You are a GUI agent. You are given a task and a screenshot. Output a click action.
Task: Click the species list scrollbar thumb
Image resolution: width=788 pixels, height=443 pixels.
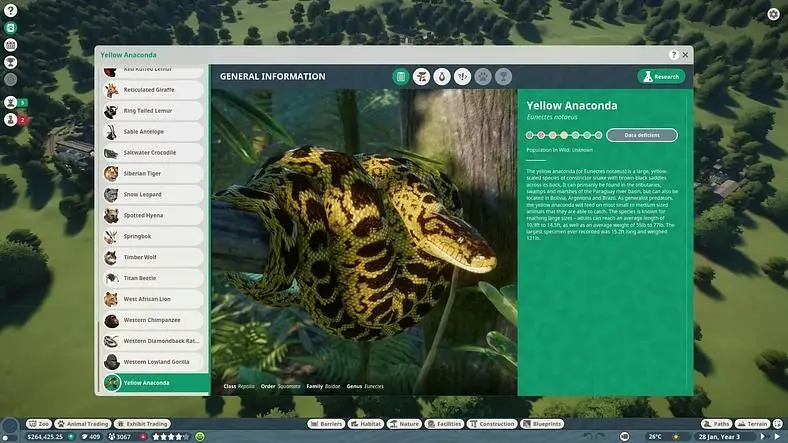point(98,357)
